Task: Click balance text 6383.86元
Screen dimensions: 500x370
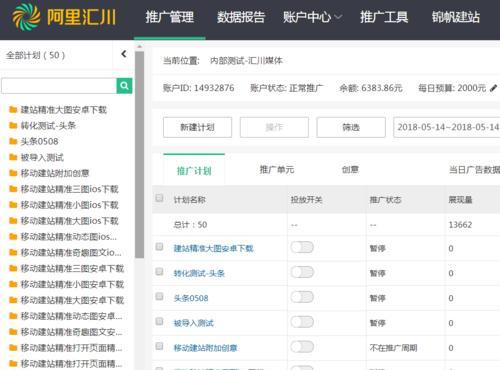Action: point(382,88)
